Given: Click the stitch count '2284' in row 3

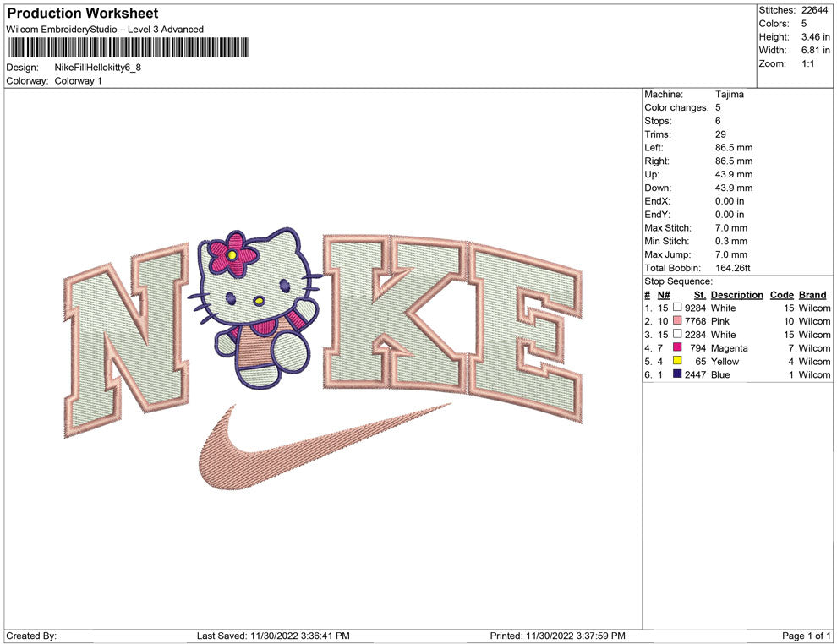Looking at the screenshot, I should click(695, 335).
